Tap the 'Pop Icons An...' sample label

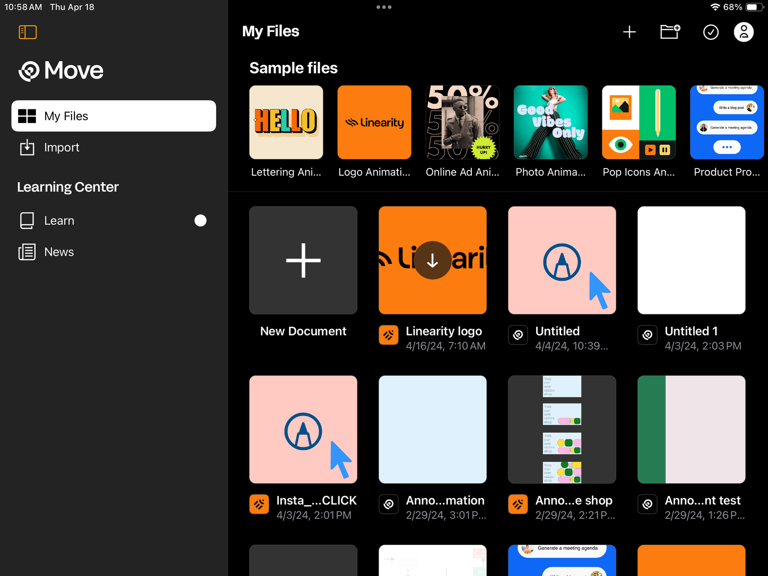(639, 172)
